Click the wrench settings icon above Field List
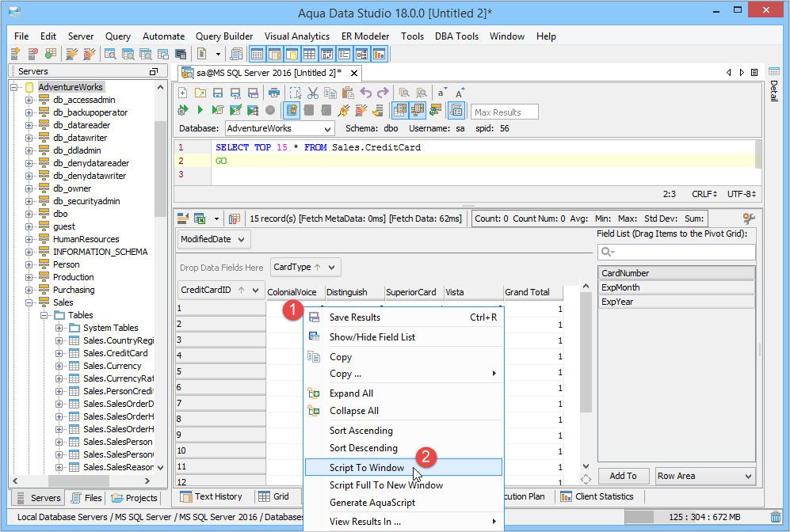This screenshot has width=790, height=532. pos(749,218)
